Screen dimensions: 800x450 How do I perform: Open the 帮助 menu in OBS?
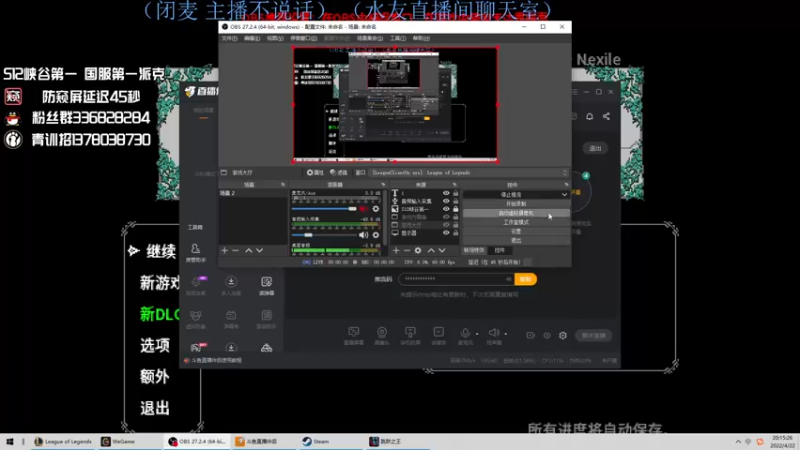click(x=421, y=38)
